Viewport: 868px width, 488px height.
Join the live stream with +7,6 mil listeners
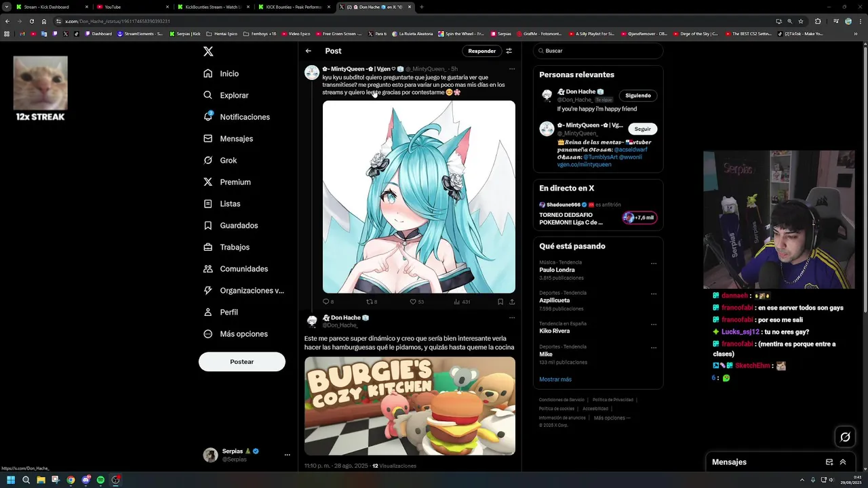[x=639, y=218]
